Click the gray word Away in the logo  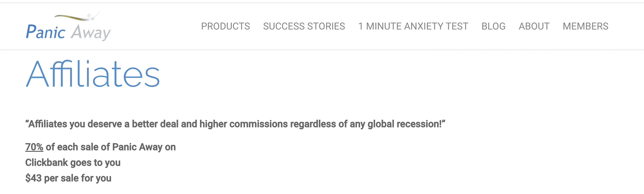click(91, 33)
